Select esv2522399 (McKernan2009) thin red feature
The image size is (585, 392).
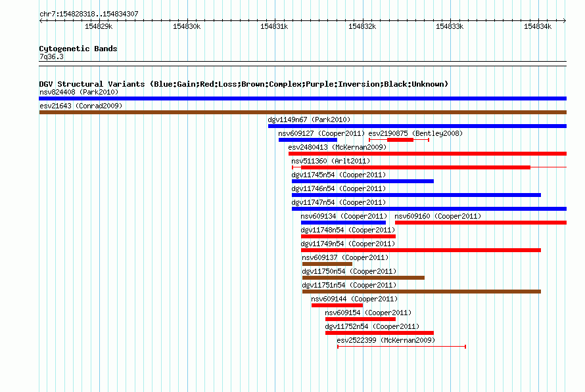pyautogui.click(x=402, y=347)
